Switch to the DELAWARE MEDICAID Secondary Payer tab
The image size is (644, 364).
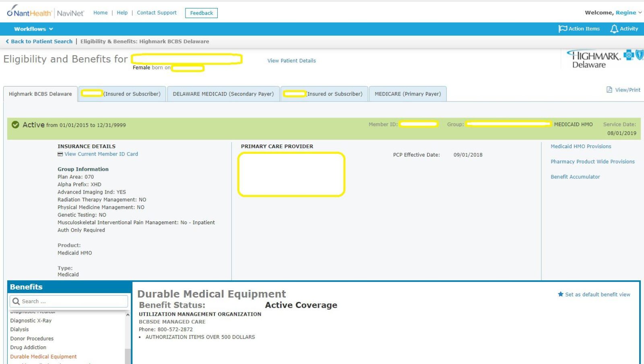pos(223,94)
